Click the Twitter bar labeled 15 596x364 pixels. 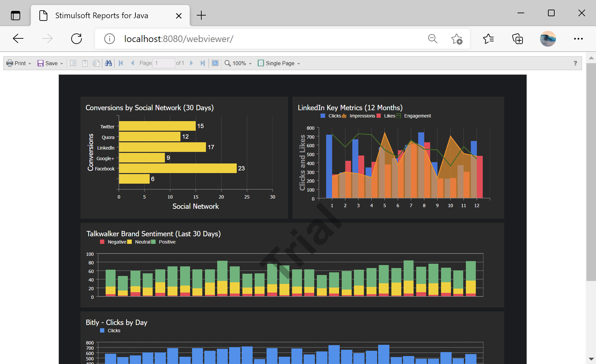[157, 126]
